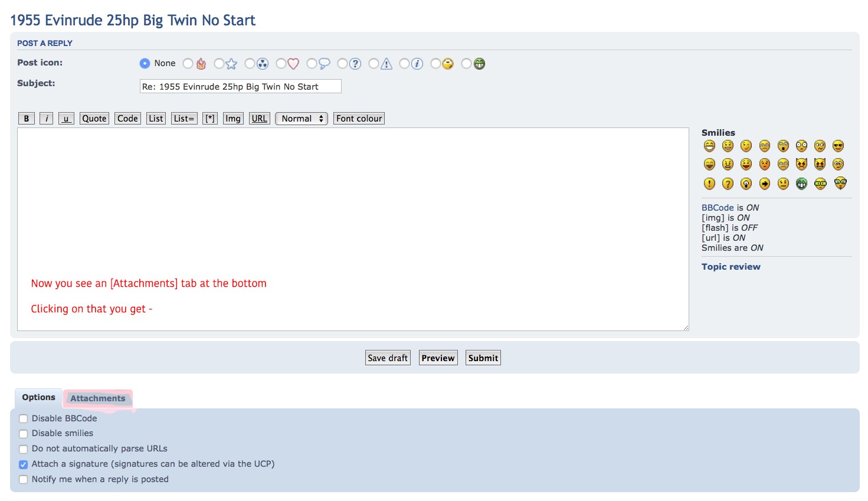The width and height of the screenshot is (868, 501).
Task: Choose the heart post icon radio button
Action: click(281, 63)
